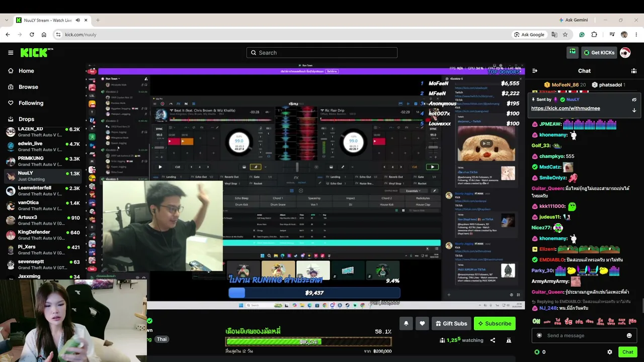Open the kick.com/withmudmee pinned link
This screenshot has width=644, height=362.
tap(566, 108)
